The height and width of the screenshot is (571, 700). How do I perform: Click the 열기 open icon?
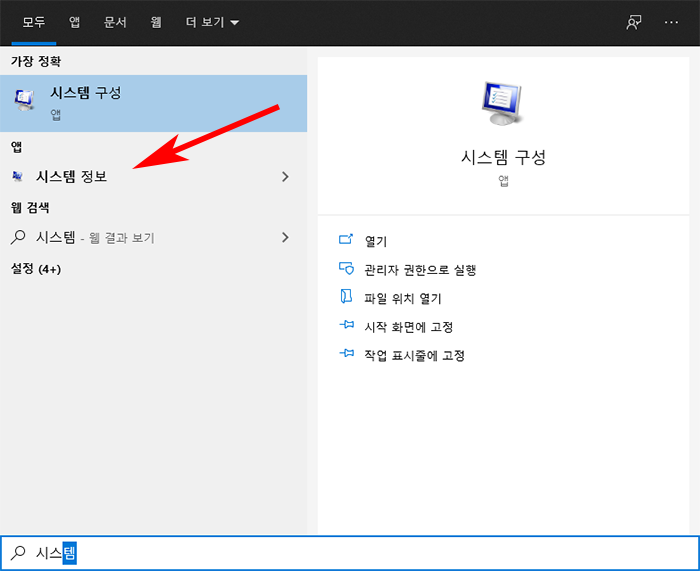(346, 239)
